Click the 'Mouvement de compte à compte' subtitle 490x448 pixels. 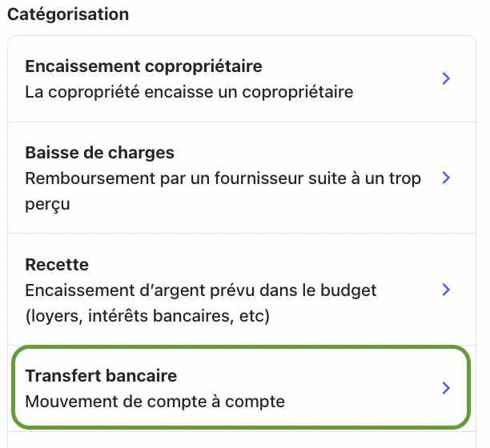tap(155, 402)
